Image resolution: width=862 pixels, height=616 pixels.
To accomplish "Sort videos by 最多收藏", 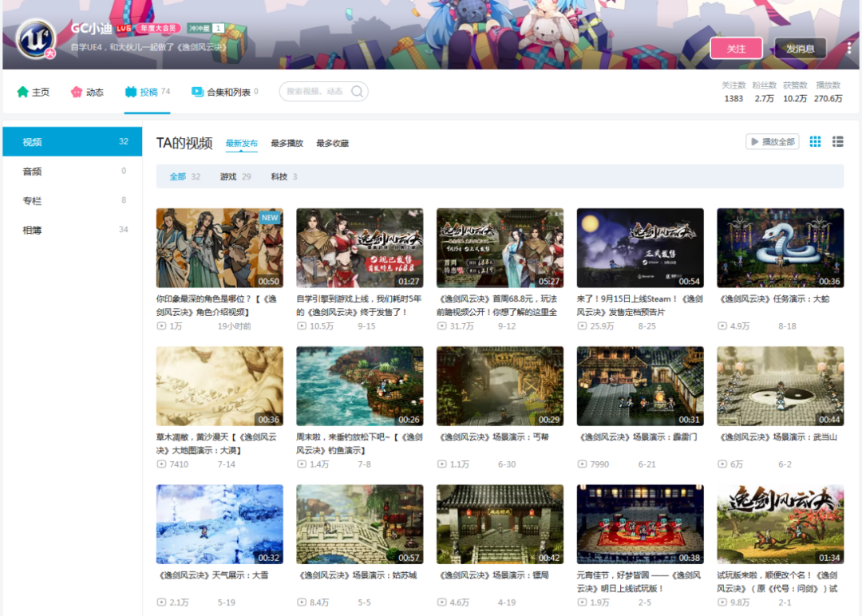I will click(333, 144).
